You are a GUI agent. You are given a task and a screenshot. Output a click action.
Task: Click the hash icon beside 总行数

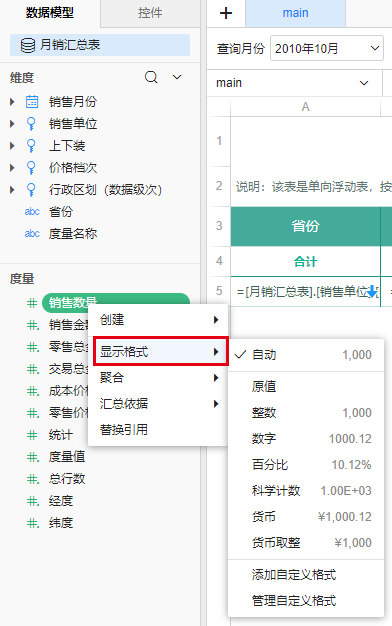click(33, 479)
